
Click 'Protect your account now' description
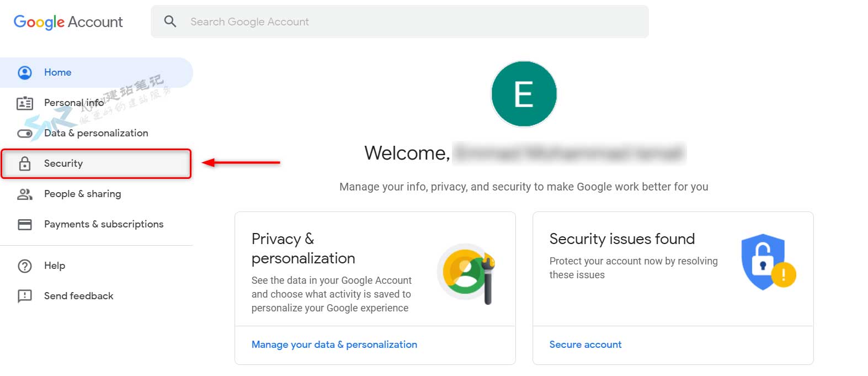[x=633, y=268]
